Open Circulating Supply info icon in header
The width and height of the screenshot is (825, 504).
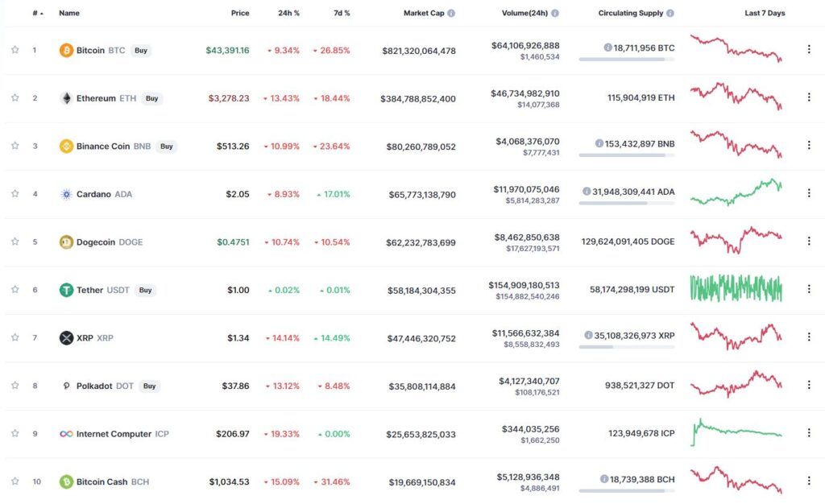pyautogui.click(x=670, y=13)
